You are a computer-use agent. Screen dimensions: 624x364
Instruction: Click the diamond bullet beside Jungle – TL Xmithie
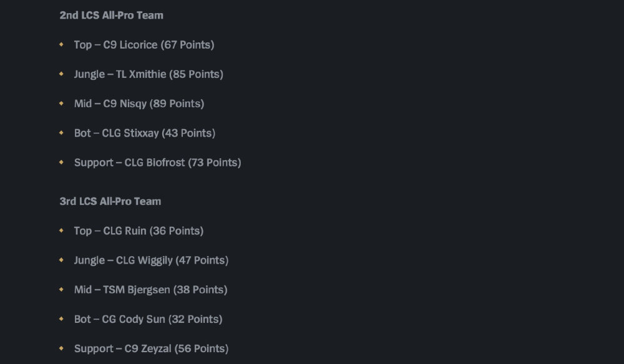61,74
